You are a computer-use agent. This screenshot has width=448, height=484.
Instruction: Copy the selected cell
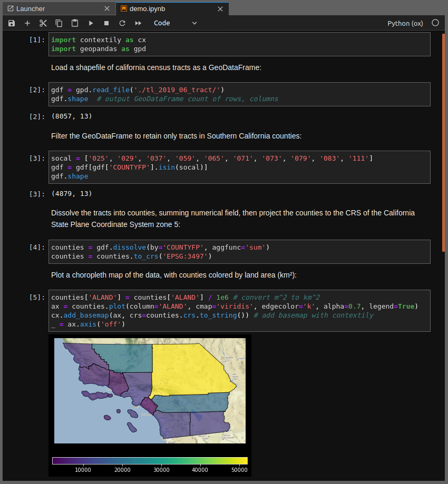click(x=59, y=23)
